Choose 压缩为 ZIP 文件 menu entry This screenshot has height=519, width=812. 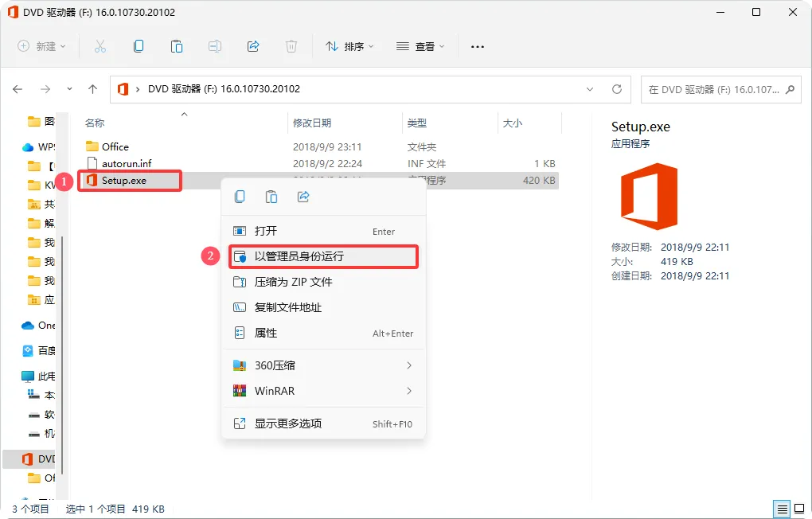324,282
